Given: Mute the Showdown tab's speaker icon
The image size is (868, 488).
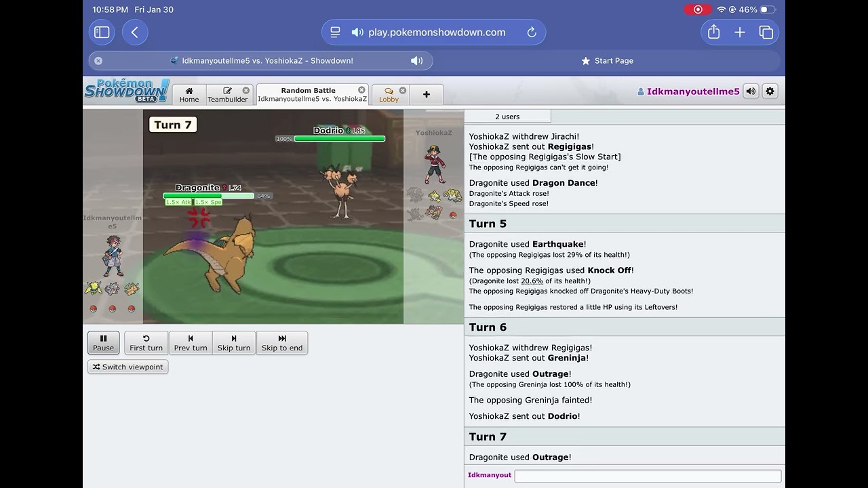Looking at the screenshot, I should pos(416,60).
